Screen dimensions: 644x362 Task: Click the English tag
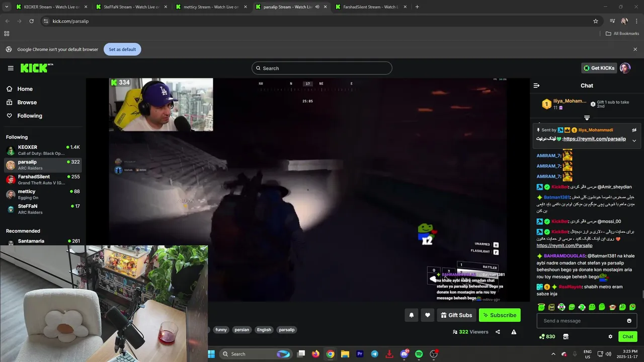click(x=264, y=330)
